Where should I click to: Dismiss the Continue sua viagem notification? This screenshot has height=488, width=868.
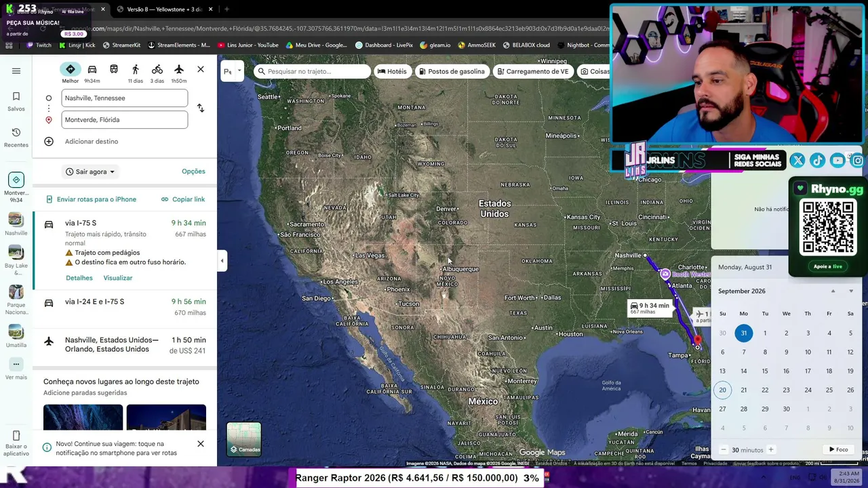201,444
